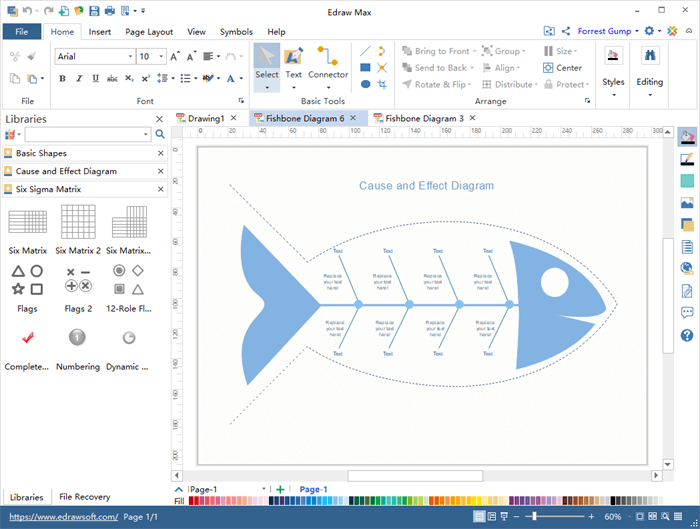Open the comments panel in right sidebar
Screen dimensions: 700x529
coord(687,312)
